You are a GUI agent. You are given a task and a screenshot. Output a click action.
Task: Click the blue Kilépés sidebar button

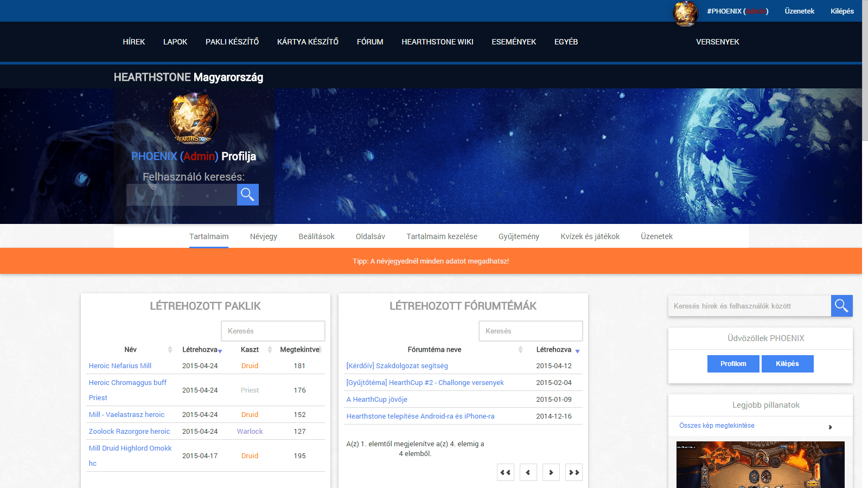point(788,364)
